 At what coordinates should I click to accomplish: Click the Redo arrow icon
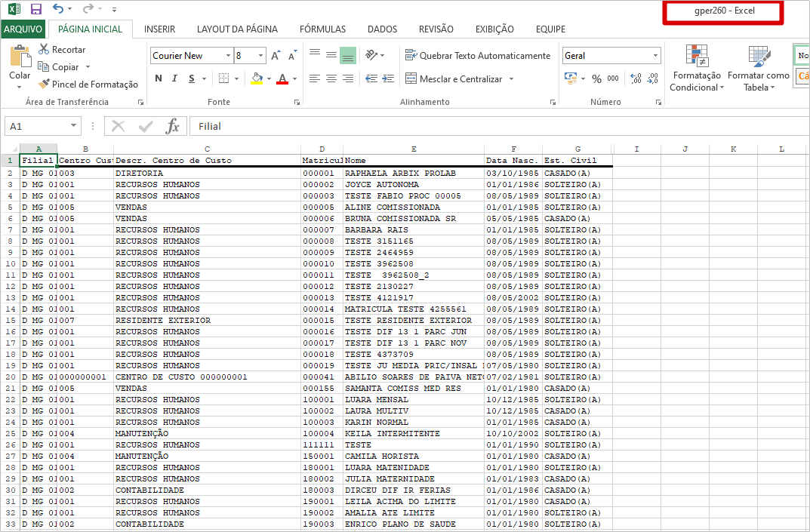88,9
